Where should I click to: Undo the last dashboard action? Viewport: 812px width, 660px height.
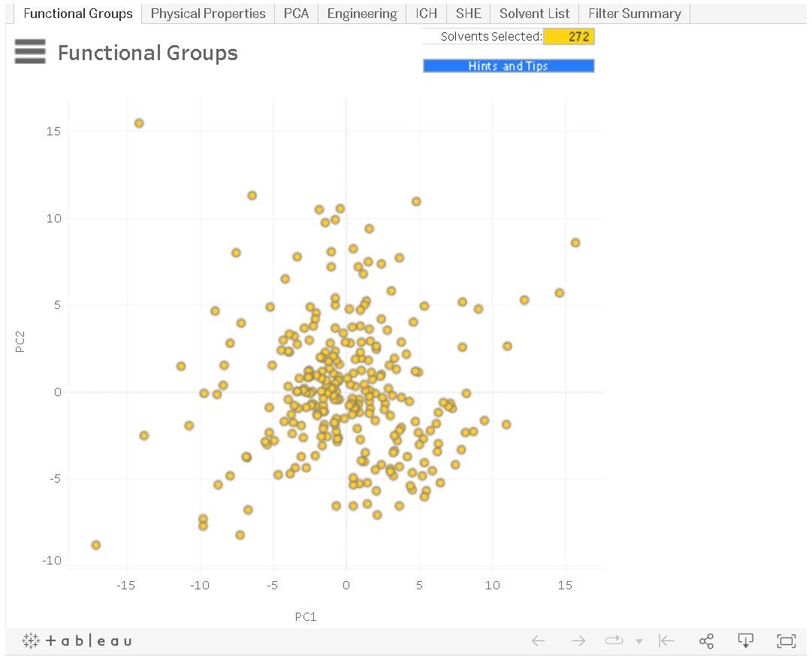click(539, 640)
